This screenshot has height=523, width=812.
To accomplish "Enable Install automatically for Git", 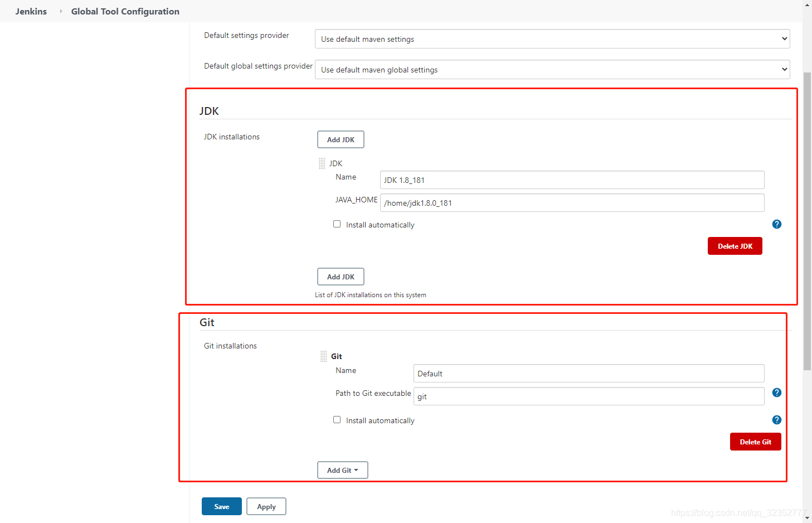I will [337, 420].
